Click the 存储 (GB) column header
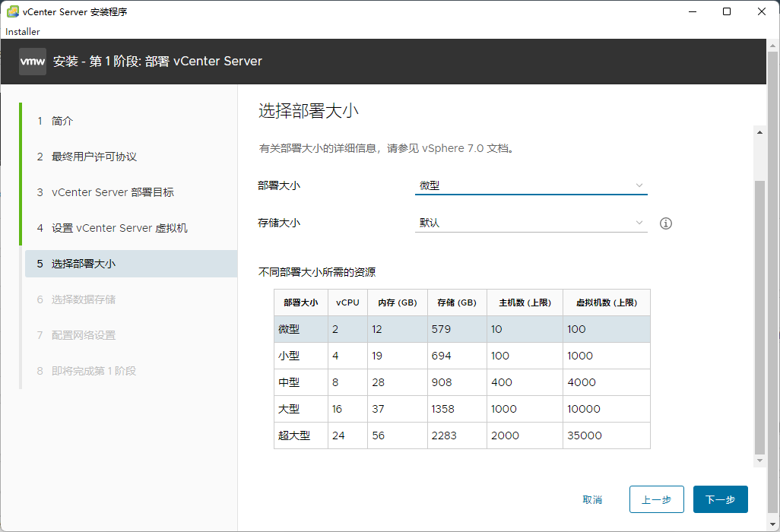 [457, 302]
